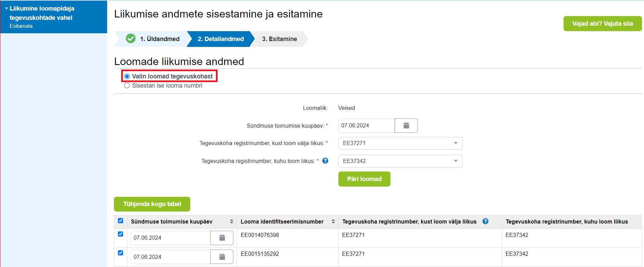The width and height of the screenshot is (644, 267).
Task: Go to the '3. Esitamine' step tab
Action: (279, 39)
